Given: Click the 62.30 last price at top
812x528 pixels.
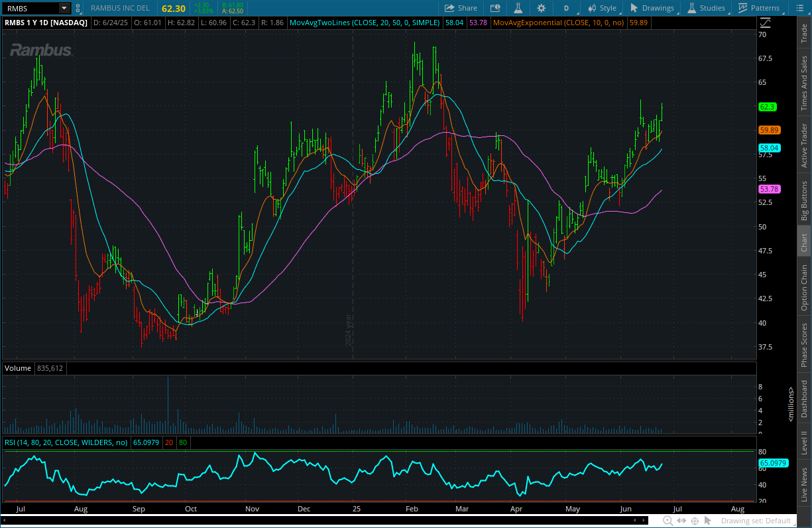Looking at the screenshot, I should click(174, 8).
